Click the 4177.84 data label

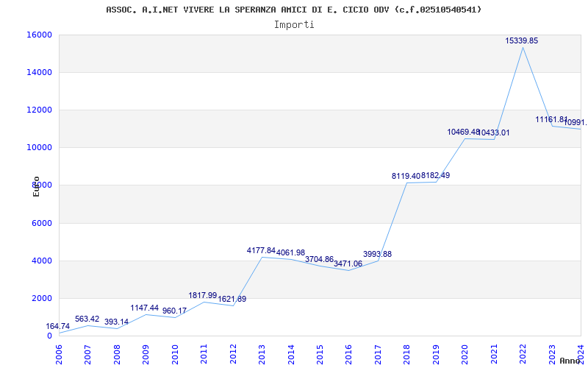(x=261, y=250)
